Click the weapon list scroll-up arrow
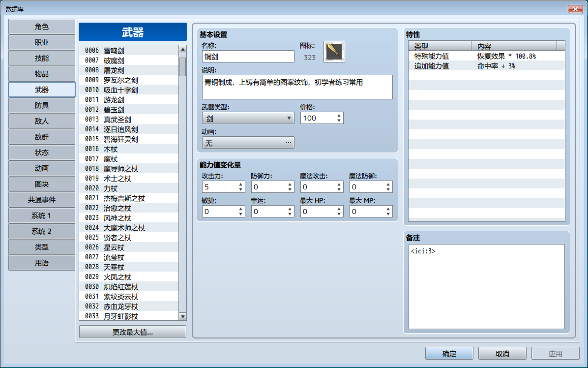 (182, 49)
